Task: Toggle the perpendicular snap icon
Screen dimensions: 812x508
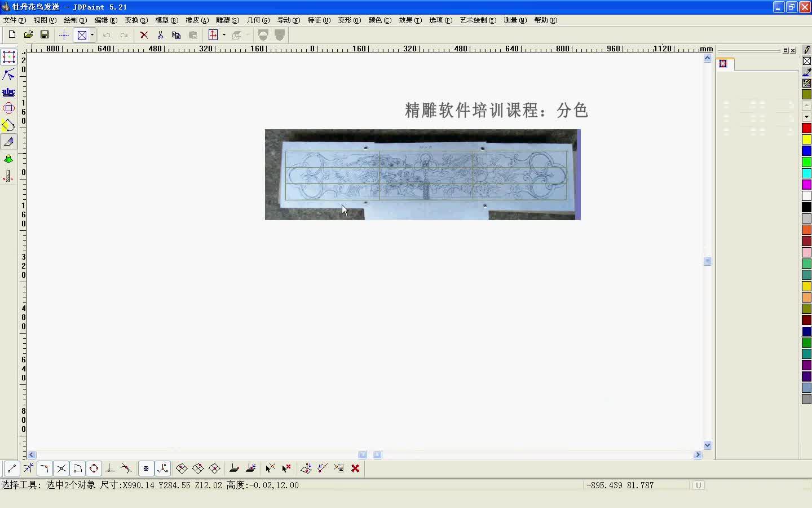Action: 110,468
